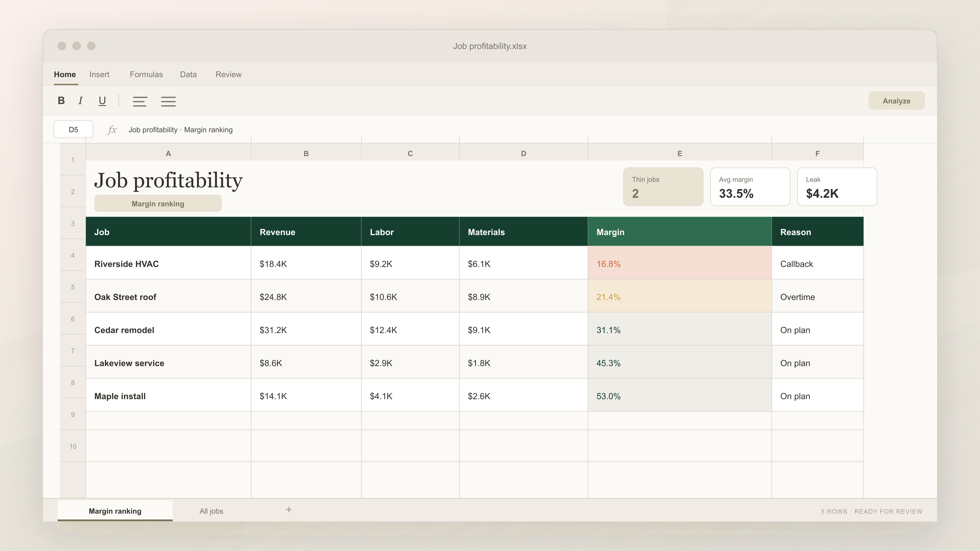Open the Review tab
The width and height of the screenshot is (980, 551).
pos(228,74)
